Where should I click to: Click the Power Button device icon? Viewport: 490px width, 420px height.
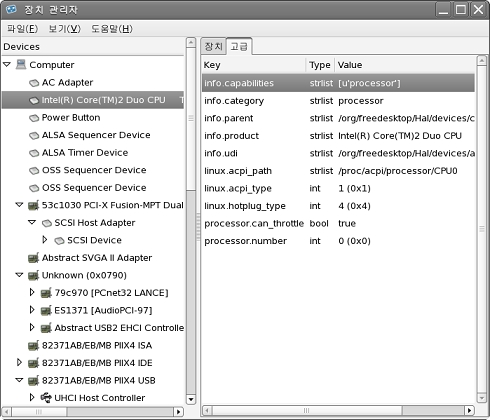click(x=34, y=118)
